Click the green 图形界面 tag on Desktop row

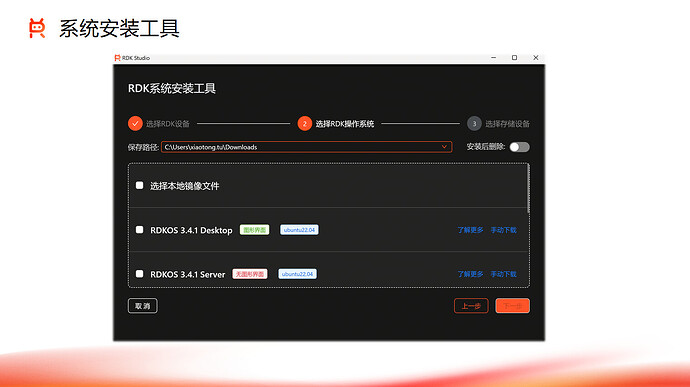pos(254,230)
